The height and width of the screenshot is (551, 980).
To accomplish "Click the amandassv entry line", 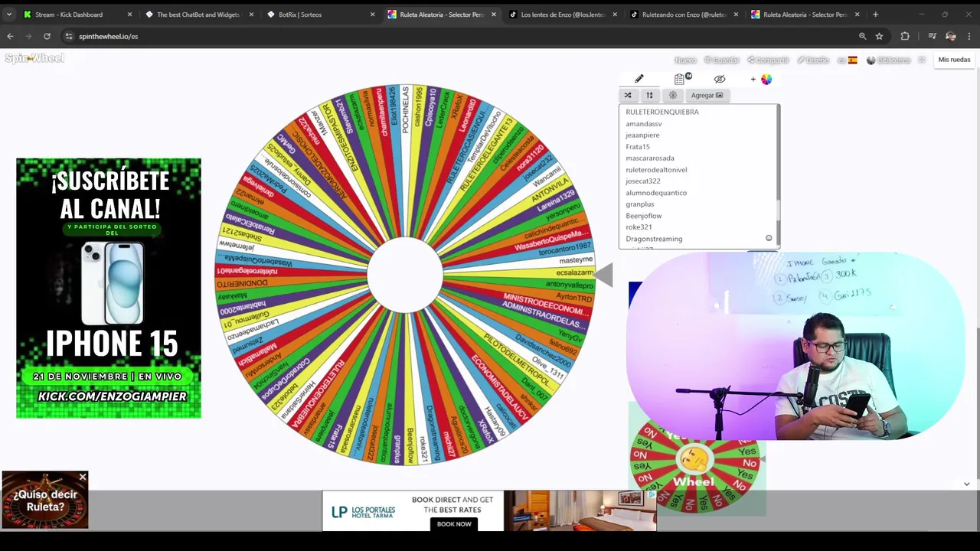I will point(644,123).
